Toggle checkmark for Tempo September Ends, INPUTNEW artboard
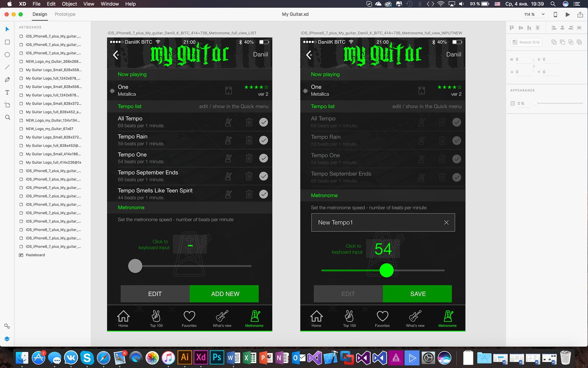 457,177
